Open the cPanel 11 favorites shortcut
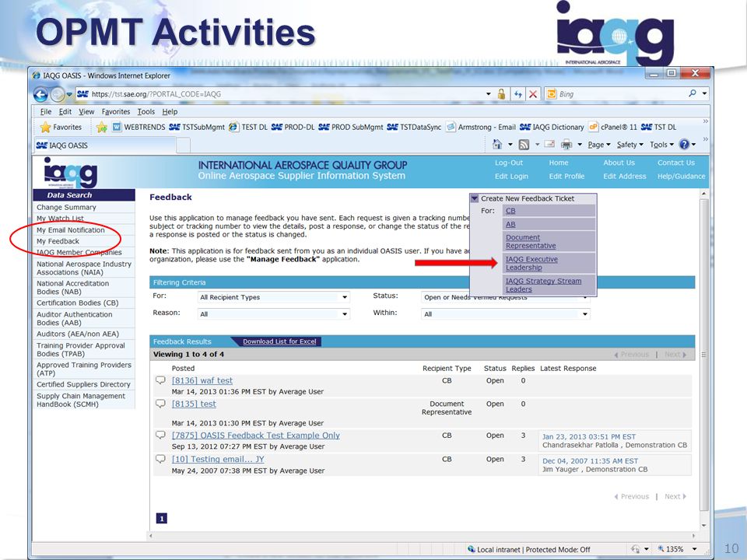 (612, 127)
